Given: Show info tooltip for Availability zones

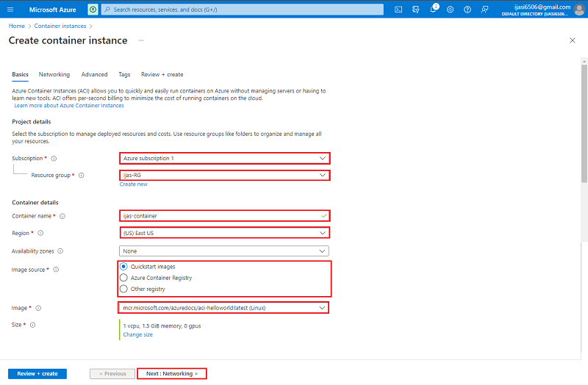Looking at the screenshot, I should (60, 251).
